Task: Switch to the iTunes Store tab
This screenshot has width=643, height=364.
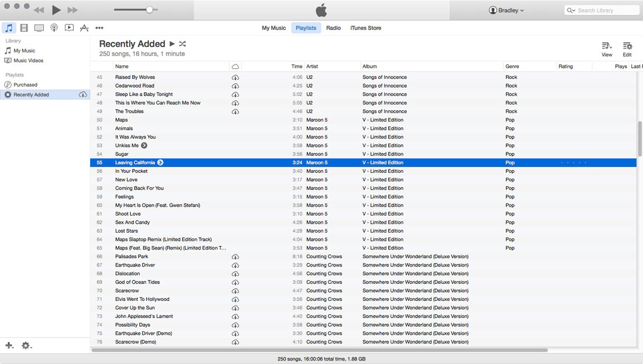Action: pyautogui.click(x=366, y=28)
